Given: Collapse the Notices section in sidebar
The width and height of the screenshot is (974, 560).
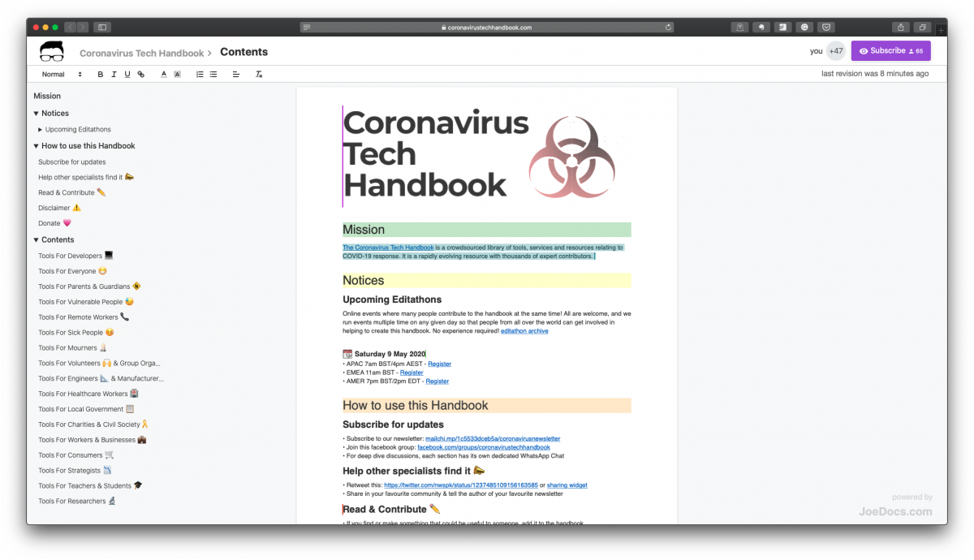Looking at the screenshot, I should pyautogui.click(x=36, y=114).
